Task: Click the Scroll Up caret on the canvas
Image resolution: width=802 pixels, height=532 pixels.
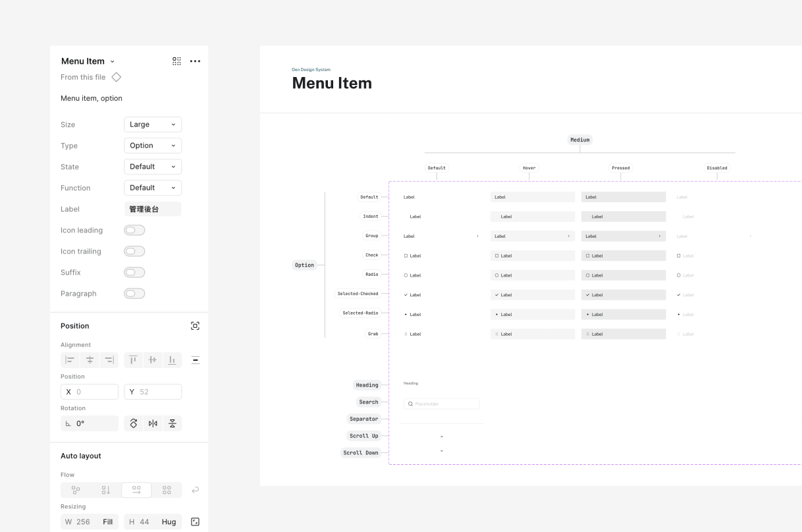Action: pyautogui.click(x=442, y=437)
